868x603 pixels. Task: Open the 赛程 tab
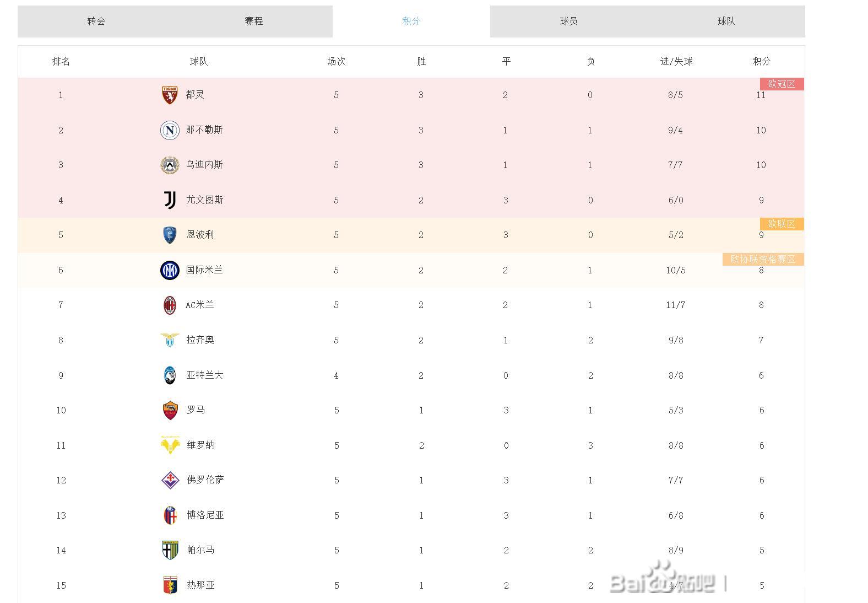[254, 21]
